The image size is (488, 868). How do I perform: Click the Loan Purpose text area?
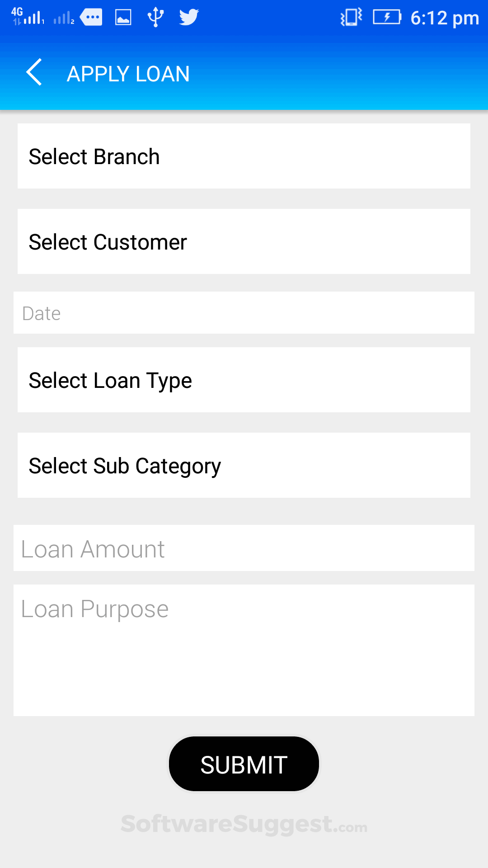[244, 650]
